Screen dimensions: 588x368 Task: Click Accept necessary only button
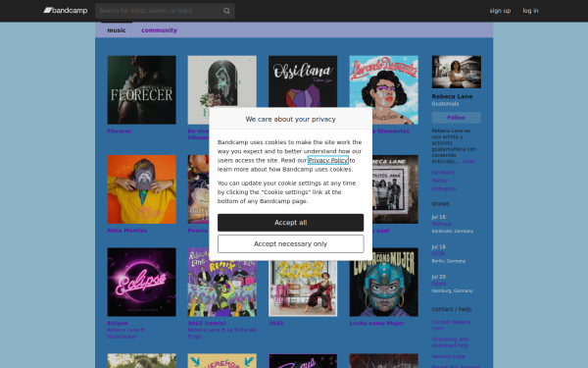click(x=291, y=244)
